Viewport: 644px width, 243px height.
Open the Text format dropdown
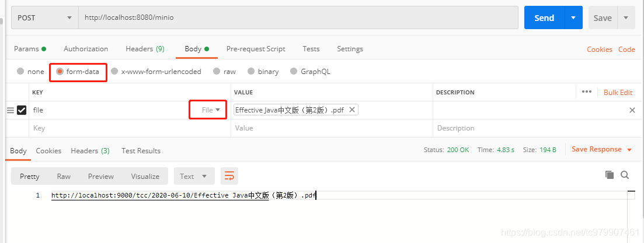point(194,176)
